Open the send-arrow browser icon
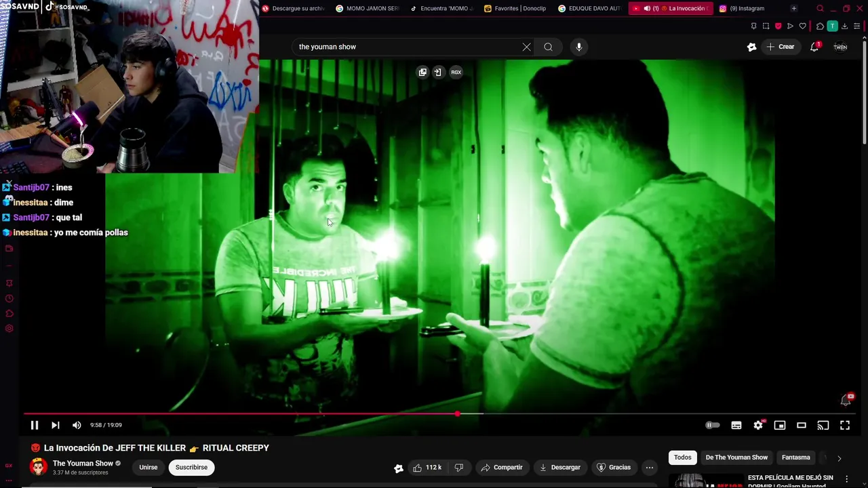Viewport: 868px width, 488px height. click(x=790, y=26)
